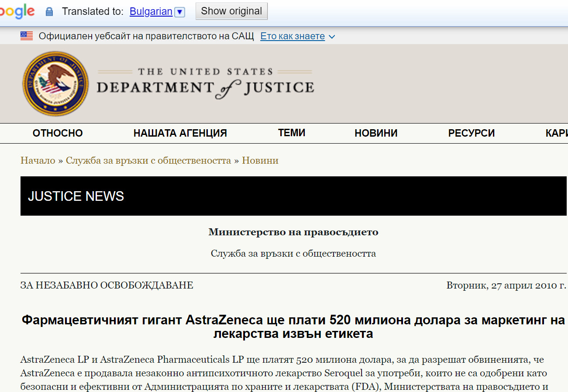Click the Google logo in translate bar
568x392 pixels.
click(x=17, y=11)
